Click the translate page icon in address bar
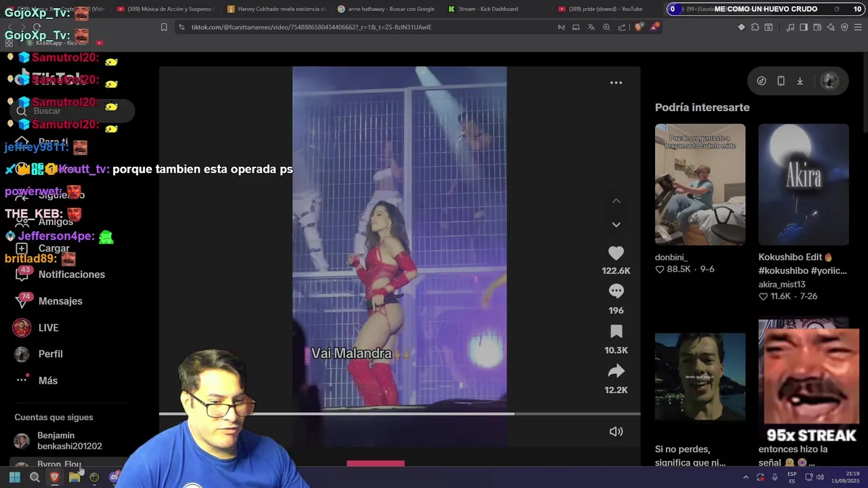The height and width of the screenshot is (488, 868). coord(591,27)
